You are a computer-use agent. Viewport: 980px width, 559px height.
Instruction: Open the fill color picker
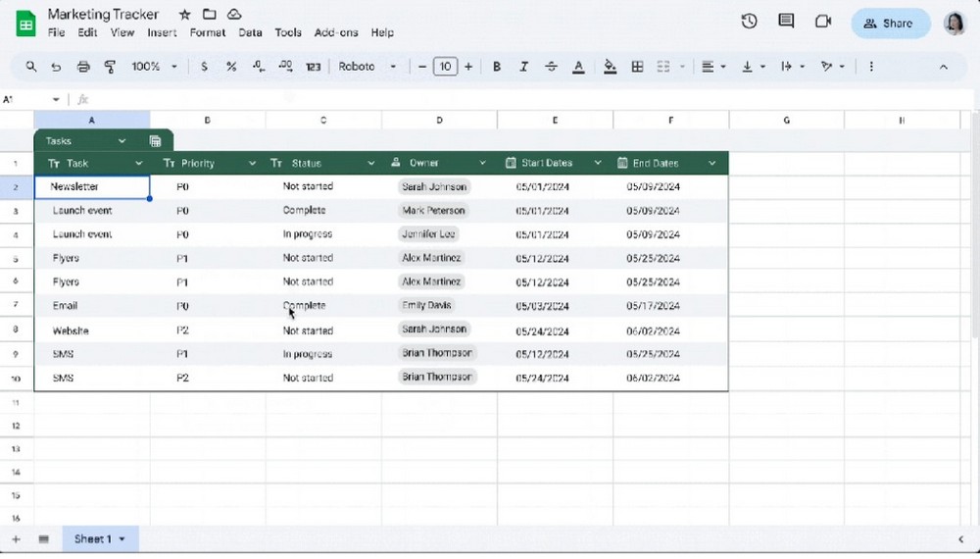pos(610,67)
